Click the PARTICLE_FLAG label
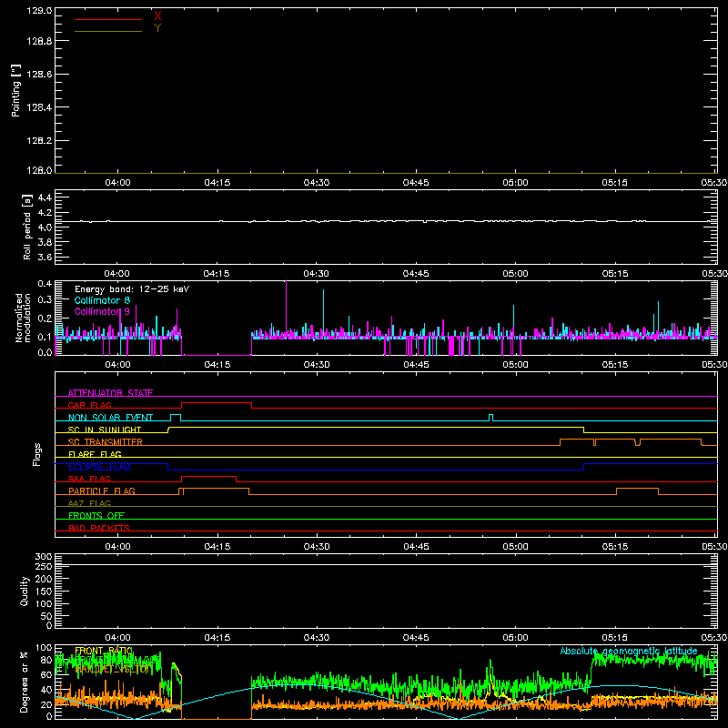Image resolution: width=728 pixels, height=728 pixels. point(102,490)
